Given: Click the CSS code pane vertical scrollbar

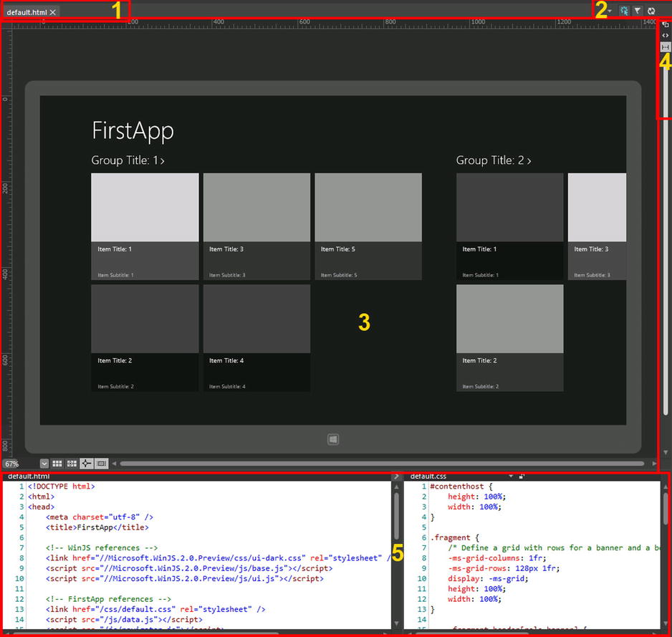Looking at the screenshot, I should (666, 509).
